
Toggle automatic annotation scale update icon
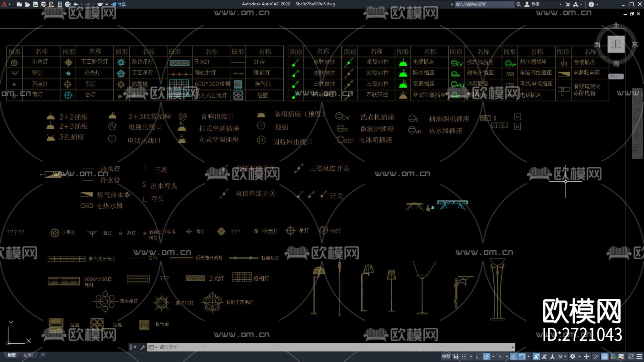coord(544,356)
